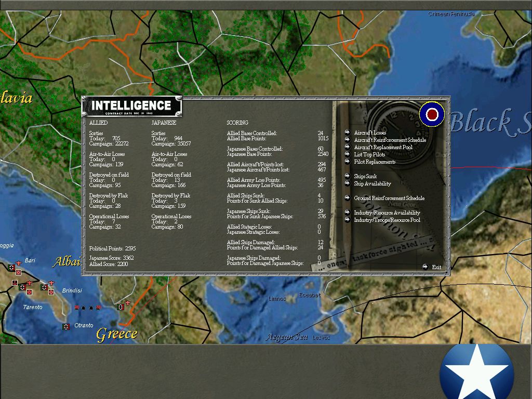Click the Allied Bases Controlled: label
This screenshot has height=399, width=532.
(252, 133)
